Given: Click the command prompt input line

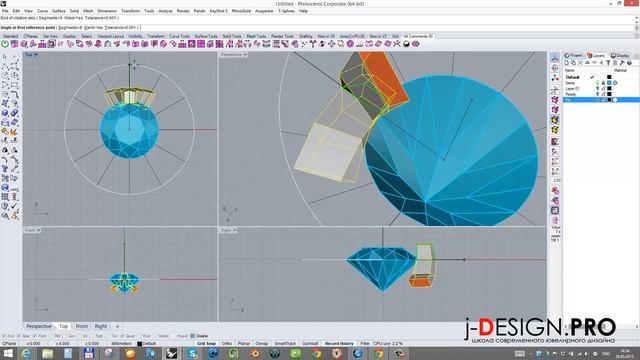Looking at the screenshot, I should 316,27.
